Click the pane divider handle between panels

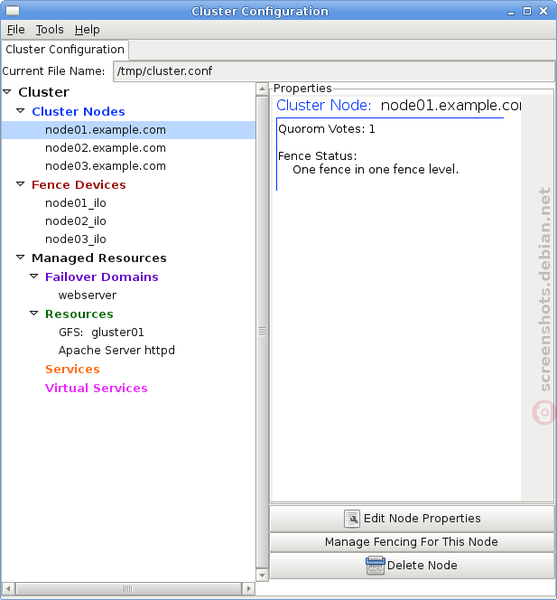coord(262,331)
